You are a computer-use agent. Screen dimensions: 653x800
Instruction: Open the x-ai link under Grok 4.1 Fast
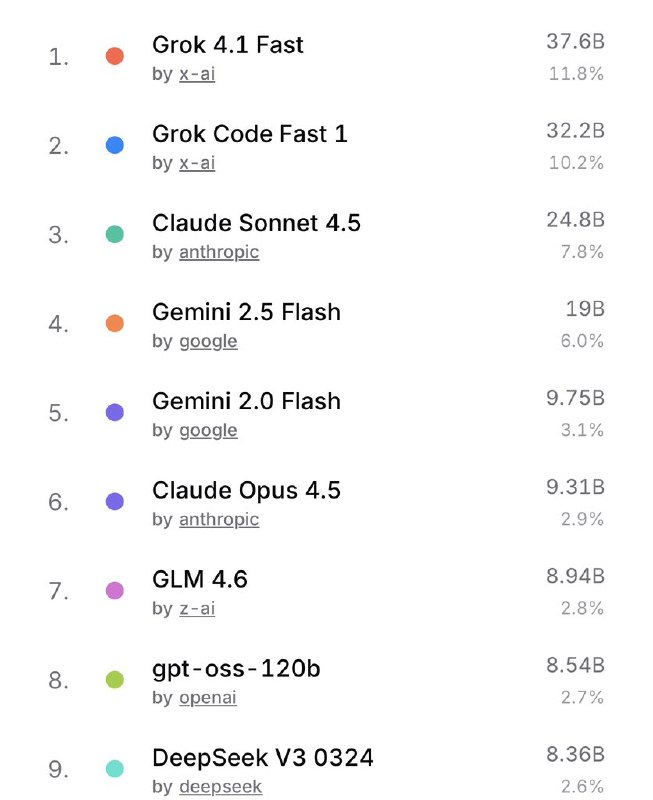197,75
